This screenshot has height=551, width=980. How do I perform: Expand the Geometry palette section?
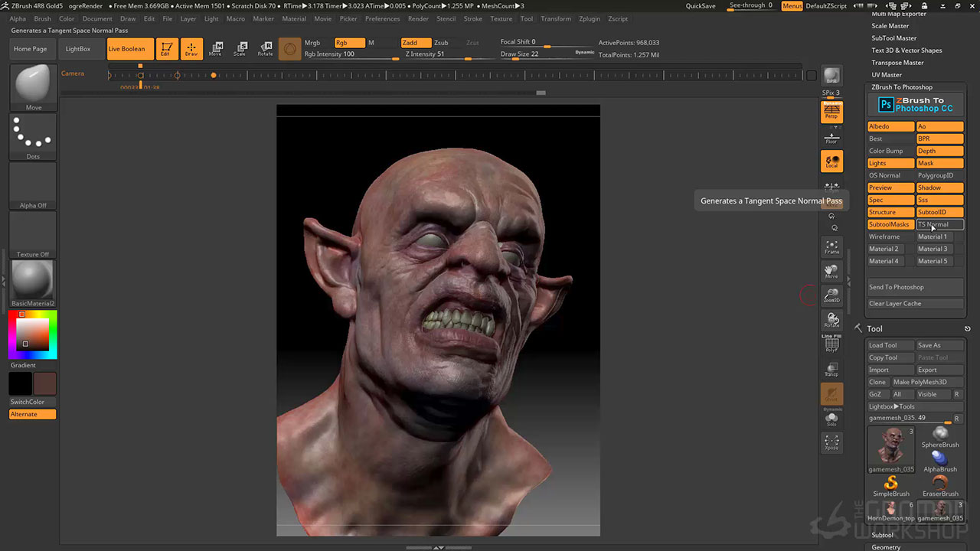click(886, 547)
